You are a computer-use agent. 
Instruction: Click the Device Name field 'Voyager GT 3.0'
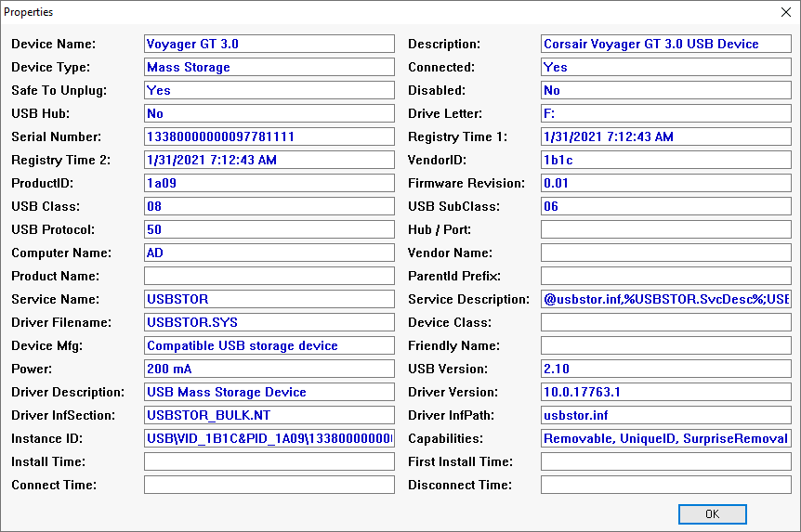pyautogui.click(x=269, y=44)
